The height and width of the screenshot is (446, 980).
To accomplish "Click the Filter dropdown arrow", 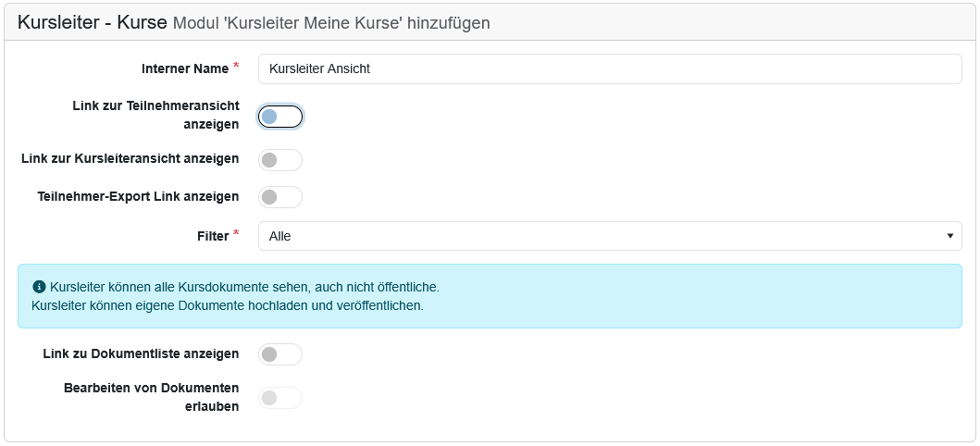I will coord(950,236).
